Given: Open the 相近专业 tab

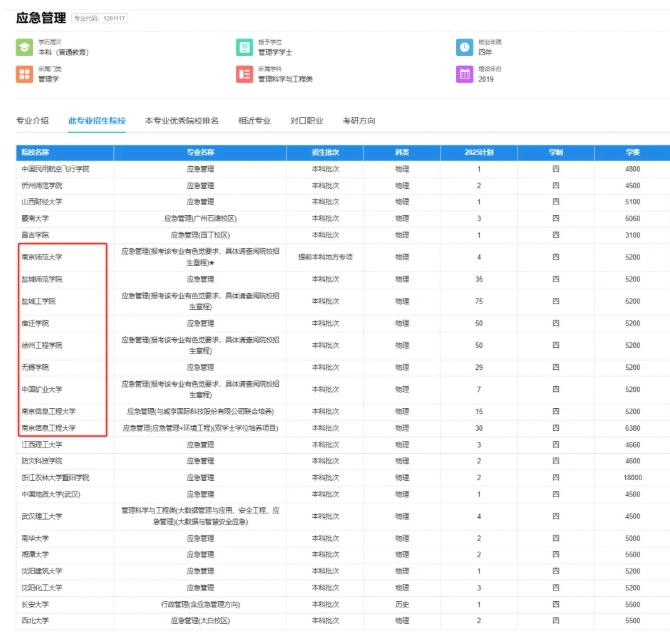Looking at the screenshot, I should point(254,121).
